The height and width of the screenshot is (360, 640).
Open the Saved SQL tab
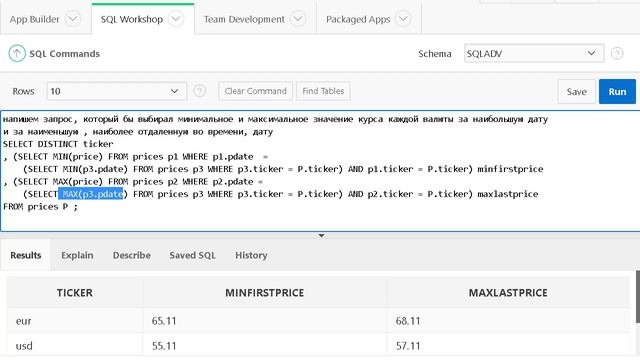(x=192, y=255)
